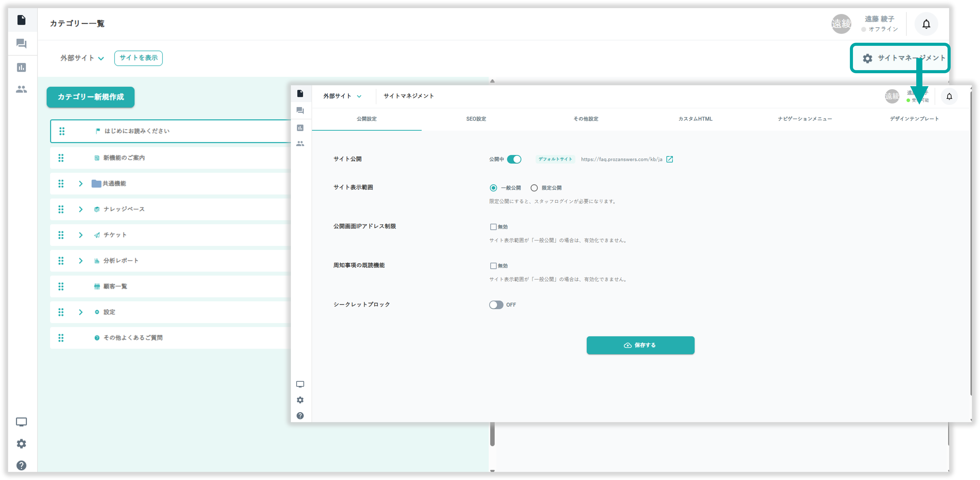Open the external link icon beside site URL
Image resolution: width=980 pixels, height=480 pixels.
click(x=670, y=159)
